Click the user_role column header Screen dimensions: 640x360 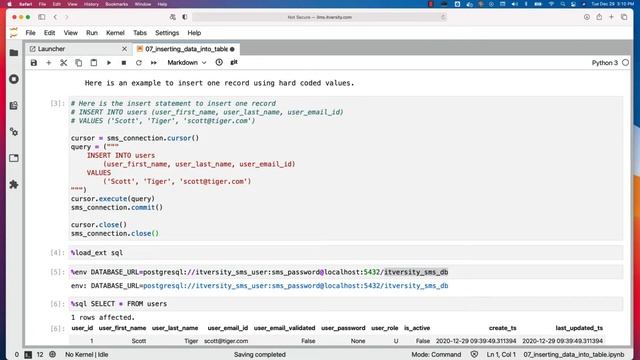tap(384, 328)
